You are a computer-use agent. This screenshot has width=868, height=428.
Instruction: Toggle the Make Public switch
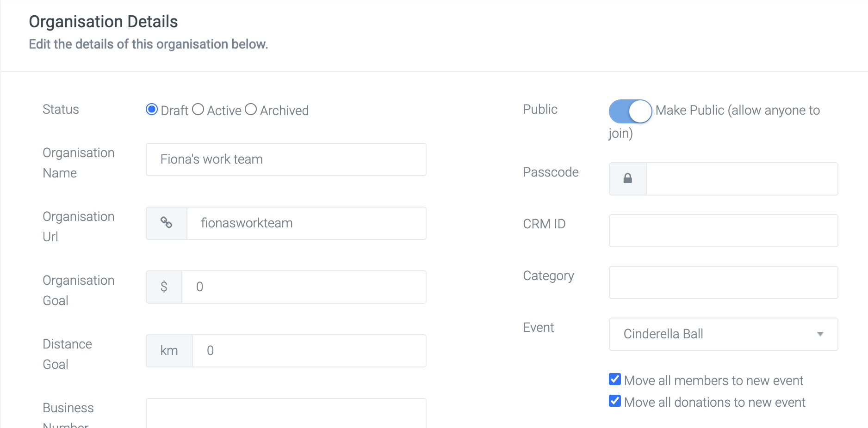click(x=630, y=111)
